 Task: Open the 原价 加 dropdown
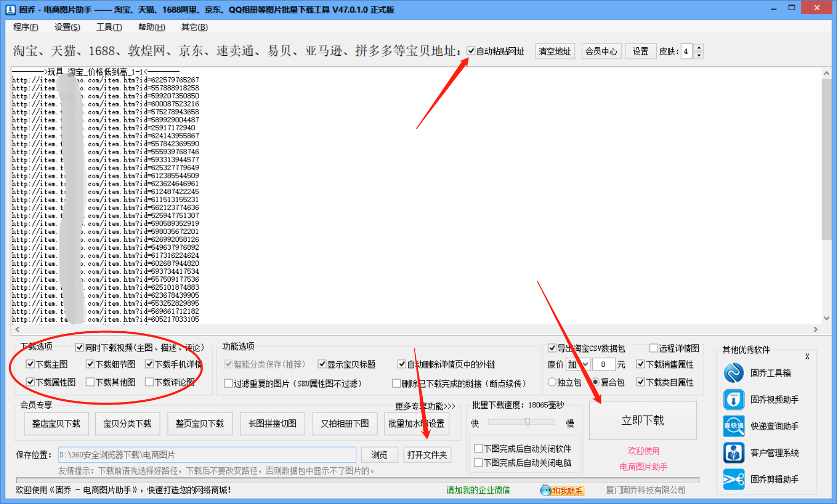pos(578,364)
